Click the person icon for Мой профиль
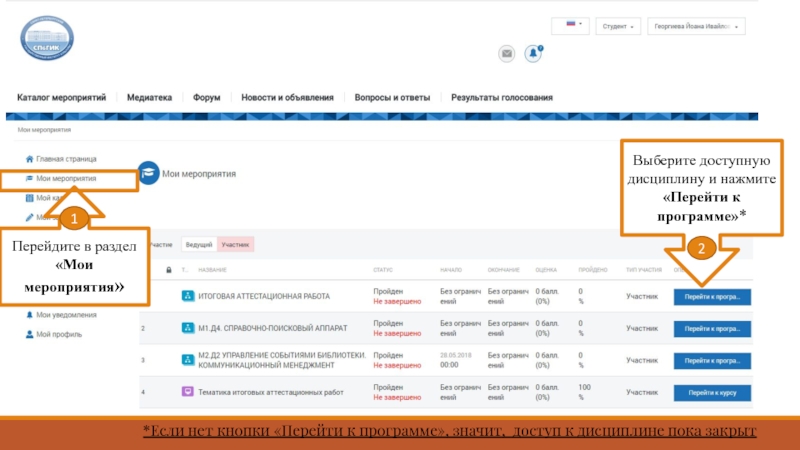The width and height of the screenshot is (800, 450). (28, 334)
